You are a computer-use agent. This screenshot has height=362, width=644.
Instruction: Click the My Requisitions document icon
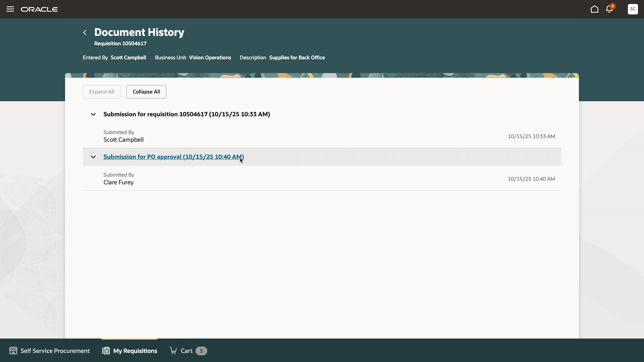pos(106,350)
